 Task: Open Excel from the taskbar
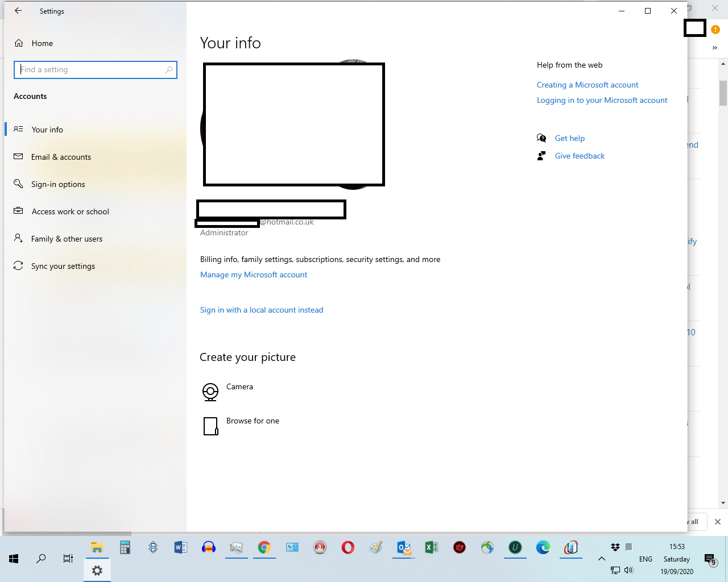[432, 547]
